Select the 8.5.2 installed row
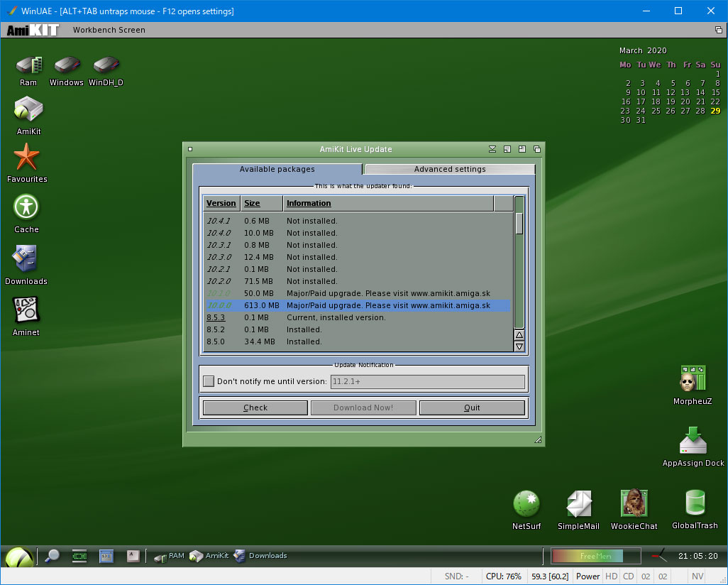This screenshot has width=728, height=585. pyautogui.click(x=358, y=329)
